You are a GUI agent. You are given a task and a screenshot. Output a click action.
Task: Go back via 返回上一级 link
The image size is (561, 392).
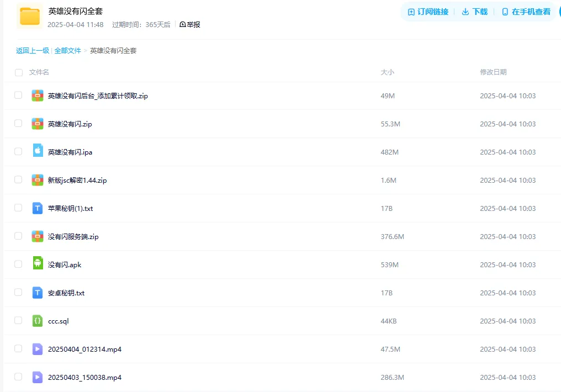32,50
